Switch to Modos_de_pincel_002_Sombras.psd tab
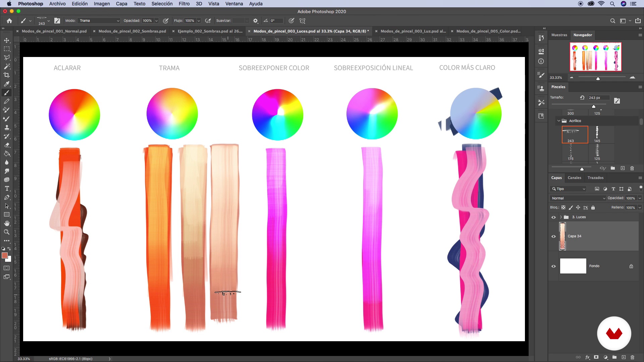 [x=132, y=31]
